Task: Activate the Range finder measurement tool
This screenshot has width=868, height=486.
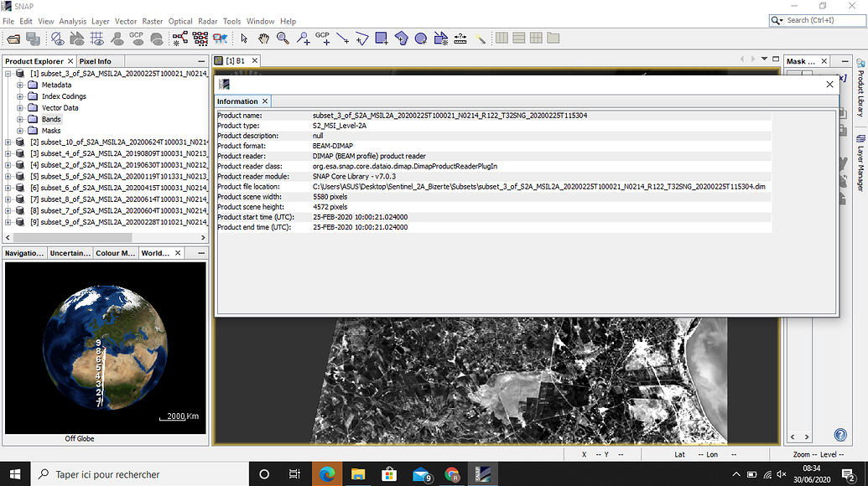Action: pyautogui.click(x=460, y=39)
